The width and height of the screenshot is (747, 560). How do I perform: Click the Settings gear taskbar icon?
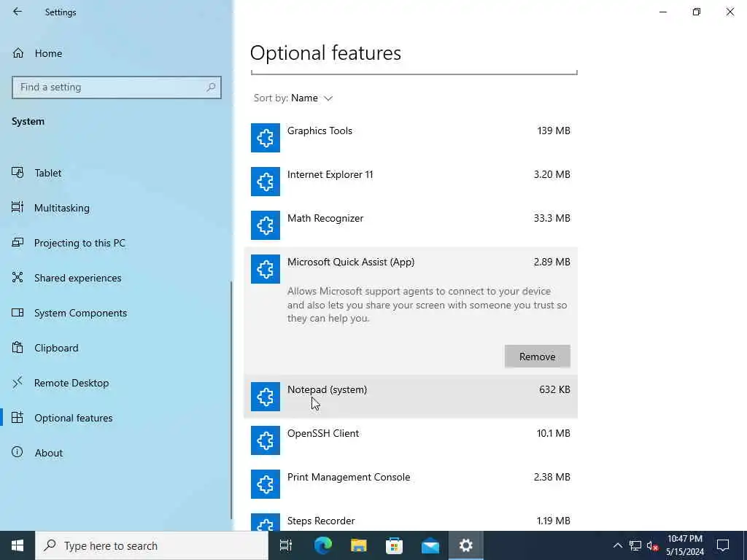(x=466, y=545)
